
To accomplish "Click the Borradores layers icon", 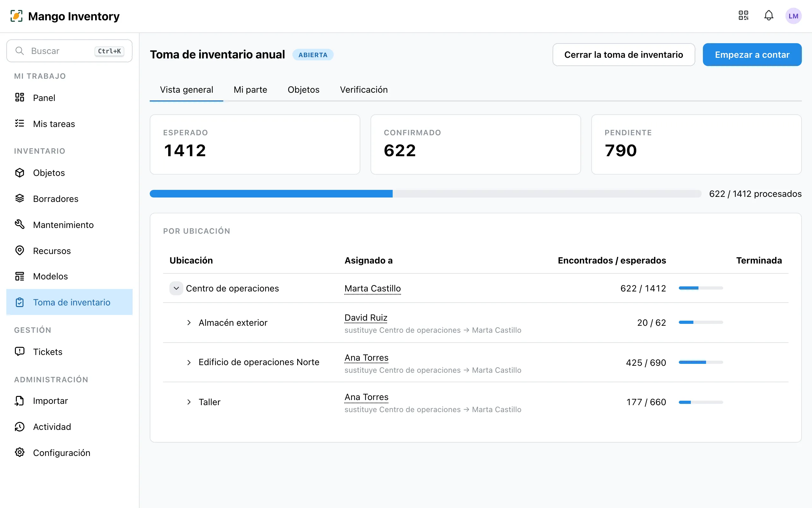I will click(x=20, y=198).
